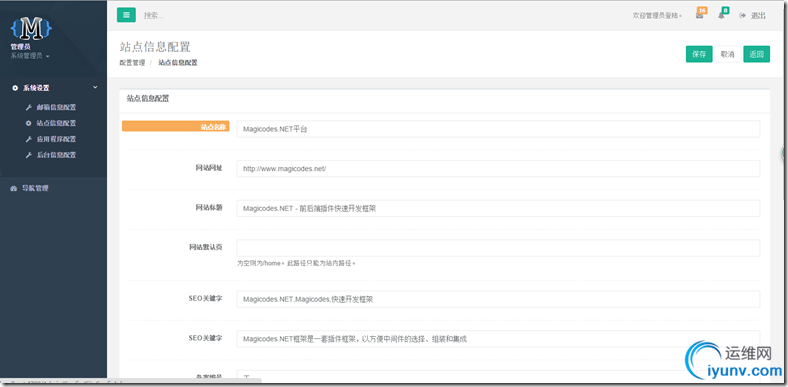Focus the empty 网站默认页 input field
The height and width of the screenshot is (387, 788).
[498, 248]
